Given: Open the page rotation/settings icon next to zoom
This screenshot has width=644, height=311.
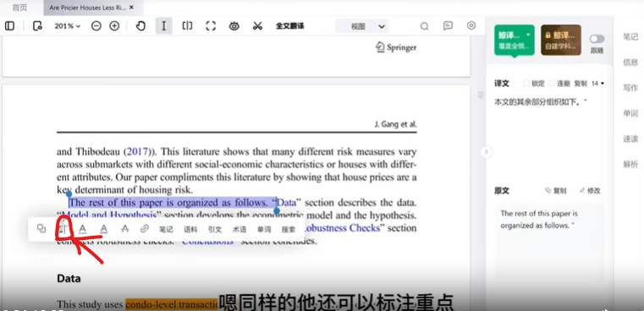Looking at the screenshot, I should click(x=37, y=26).
